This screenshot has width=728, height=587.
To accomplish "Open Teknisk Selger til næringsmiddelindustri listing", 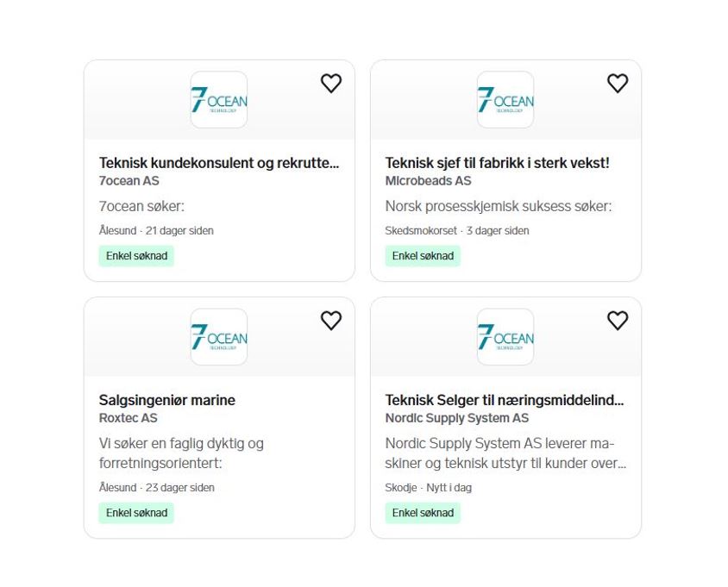I will [505, 400].
